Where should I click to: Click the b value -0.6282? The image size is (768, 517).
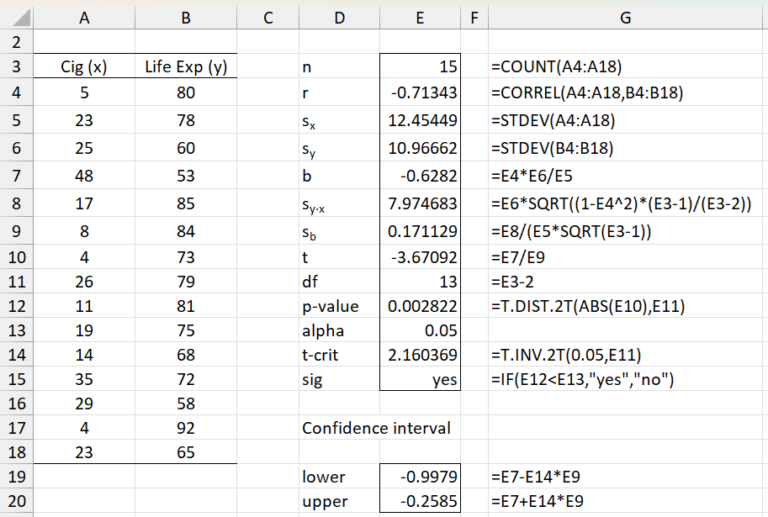tap(420, 176)
